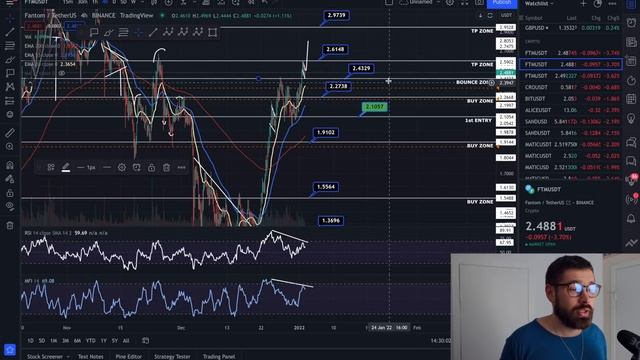Open the Text Notes tab

tap(91, 356)
